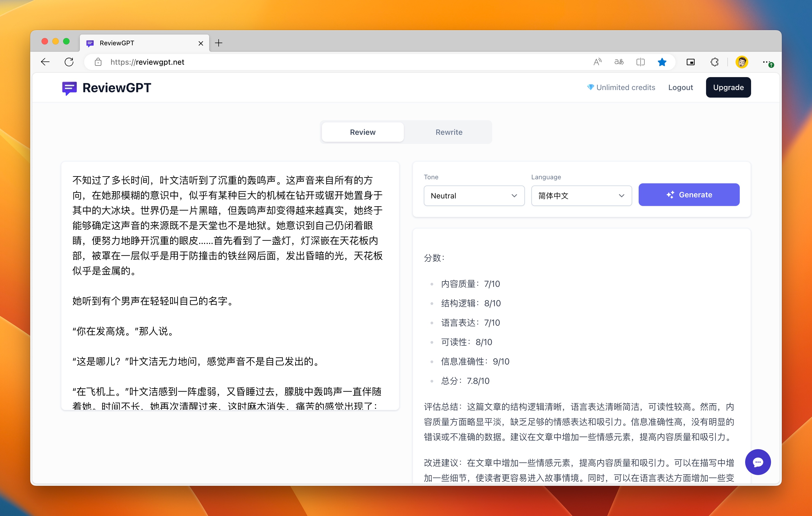Click the browser profile avatar

pos(742,62)
